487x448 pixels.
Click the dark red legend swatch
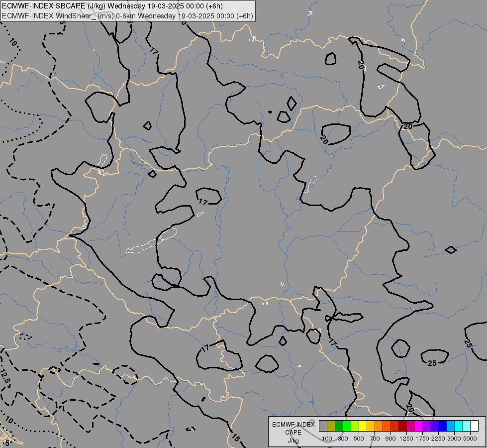402,426
